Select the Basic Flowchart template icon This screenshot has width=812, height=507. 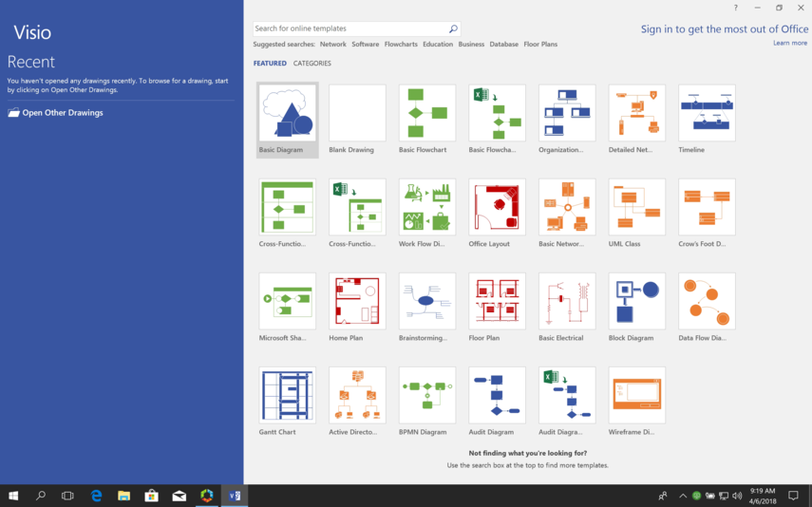tap(427, 113)
